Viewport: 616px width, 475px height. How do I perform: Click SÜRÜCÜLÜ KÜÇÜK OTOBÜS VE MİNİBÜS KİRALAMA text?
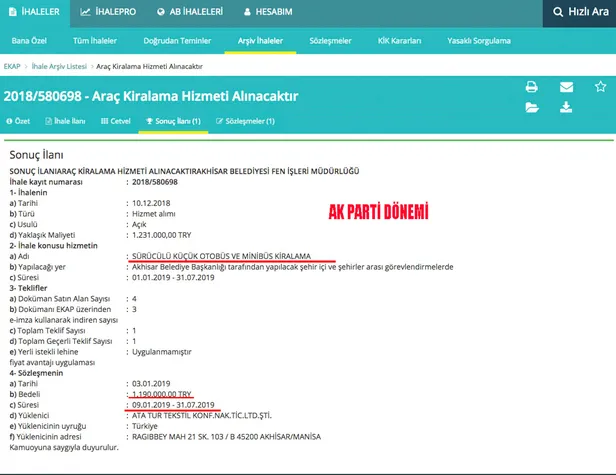coord(221,256)
